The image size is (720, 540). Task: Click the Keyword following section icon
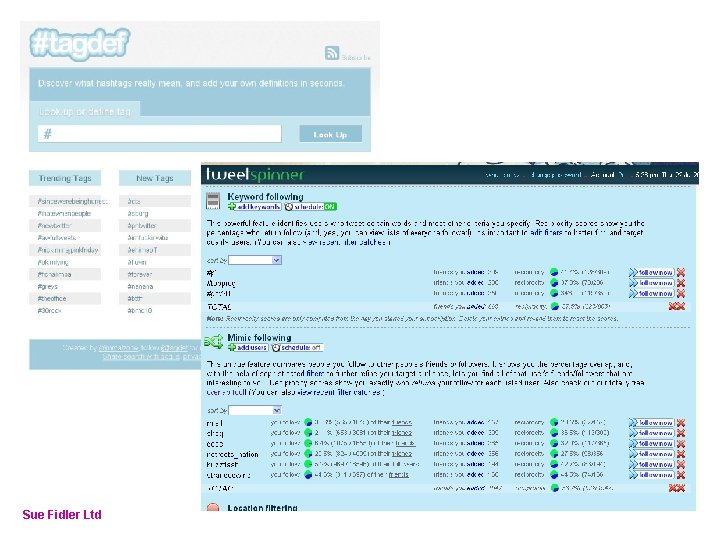213,201
